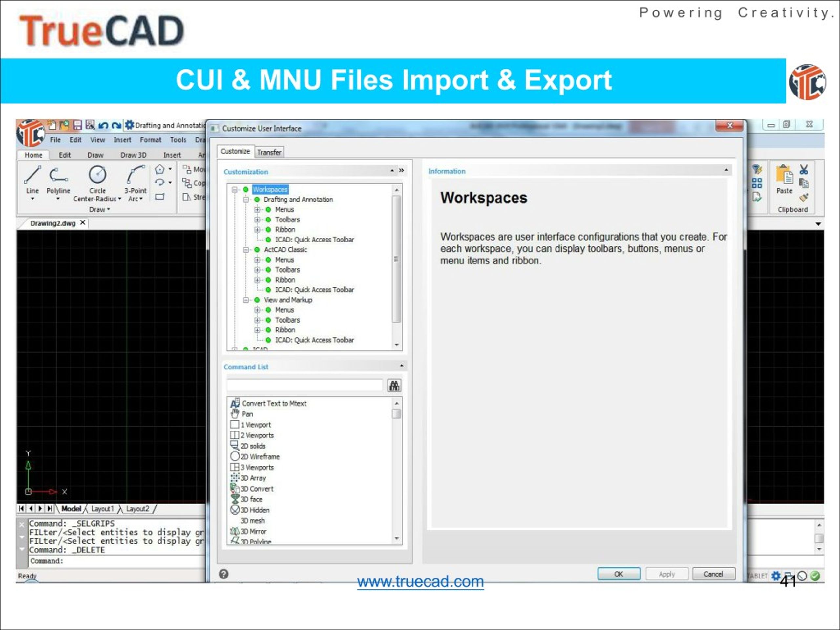840x630 pixels.
Task: Click the Apply button
Action: pyautogui.click(x=667, y=574)
